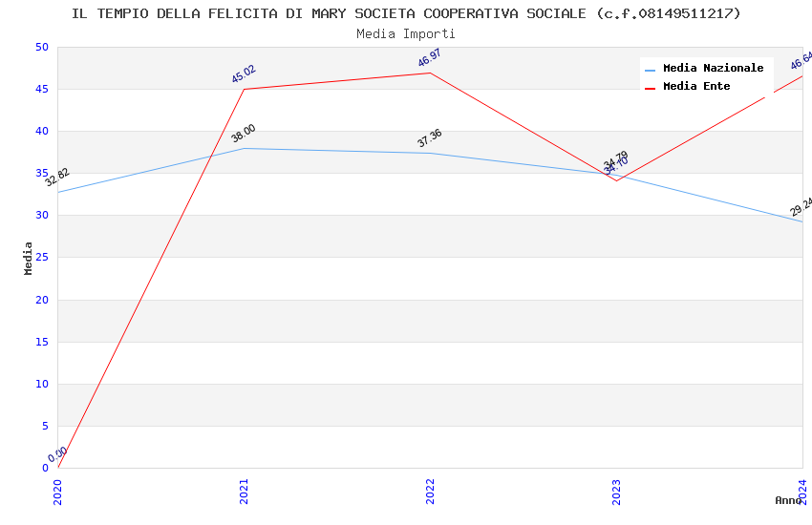
Task: Click the 0.00 data label at origin
Action: click(57, 454)
